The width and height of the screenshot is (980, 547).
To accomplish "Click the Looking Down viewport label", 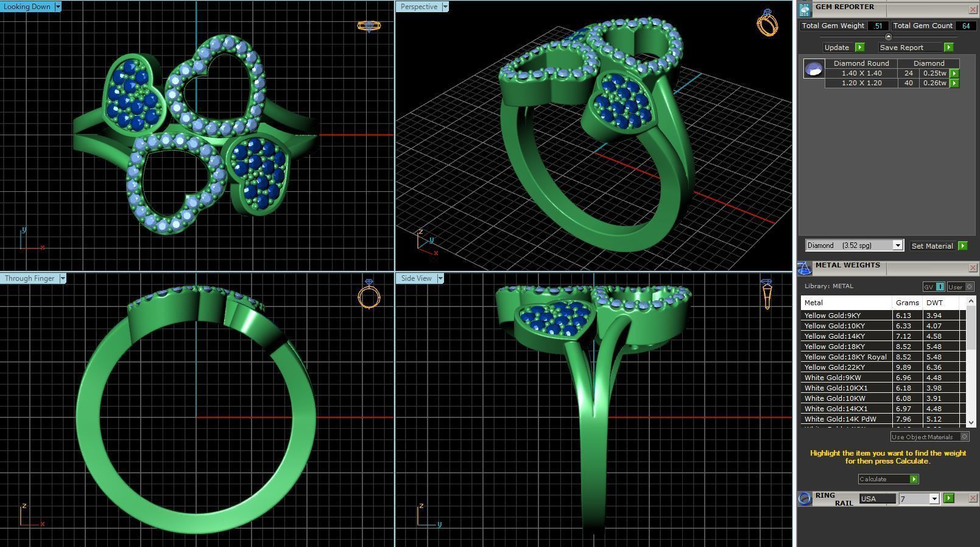I will (x=27, y=7).
